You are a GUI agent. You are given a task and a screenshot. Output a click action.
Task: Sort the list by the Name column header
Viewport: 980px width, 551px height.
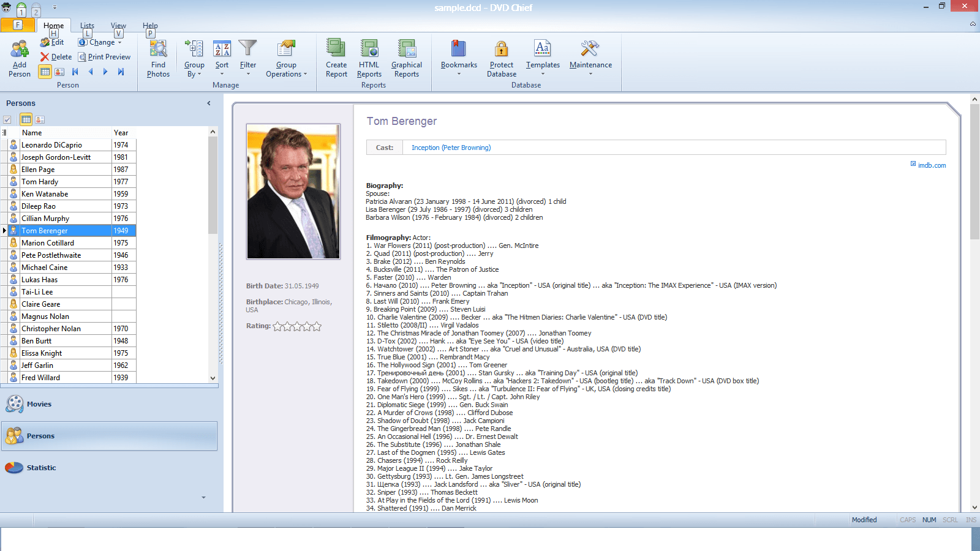pos(66,132)
